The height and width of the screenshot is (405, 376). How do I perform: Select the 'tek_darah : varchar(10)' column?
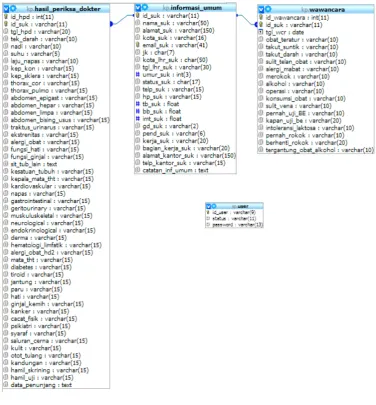pos(44,39)
